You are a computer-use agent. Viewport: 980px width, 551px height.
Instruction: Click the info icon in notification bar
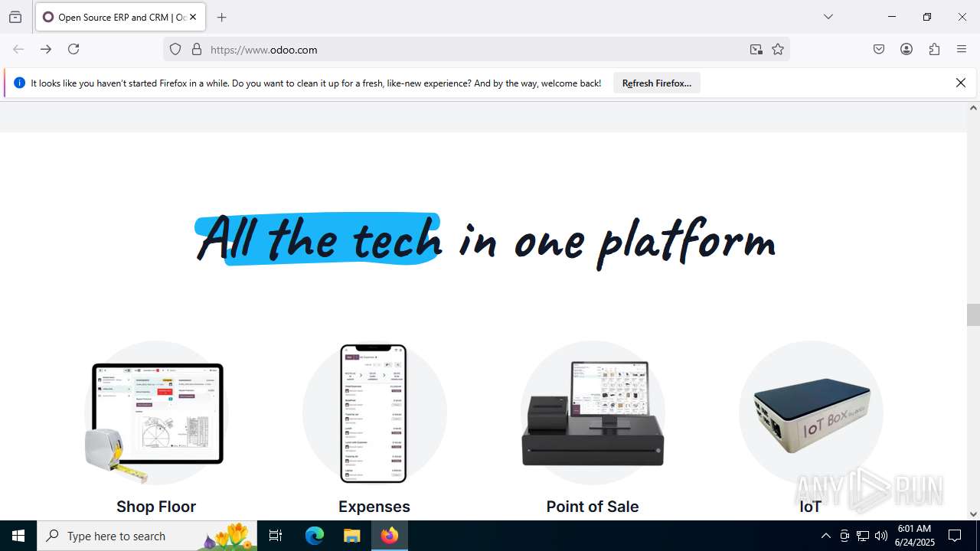[19, 83]
